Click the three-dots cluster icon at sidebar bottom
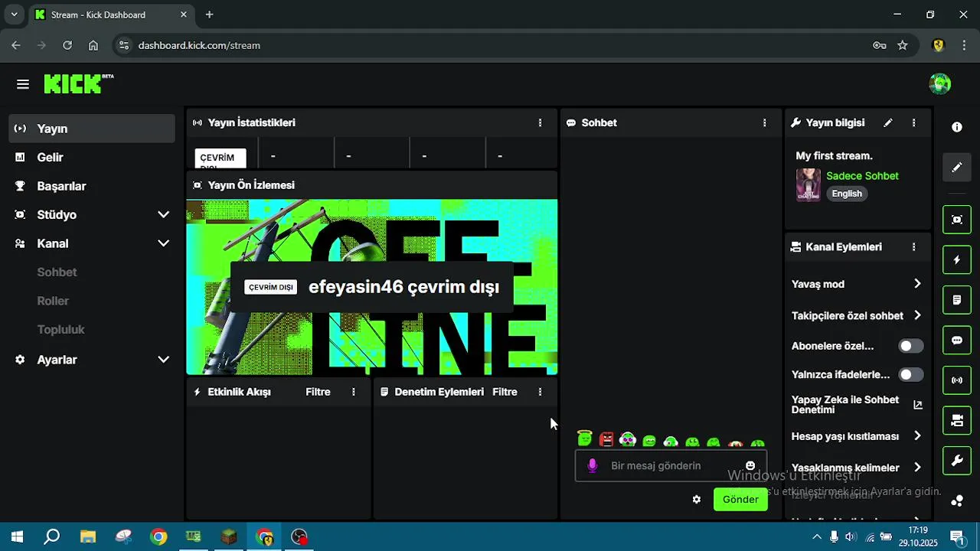 [957, 501]
